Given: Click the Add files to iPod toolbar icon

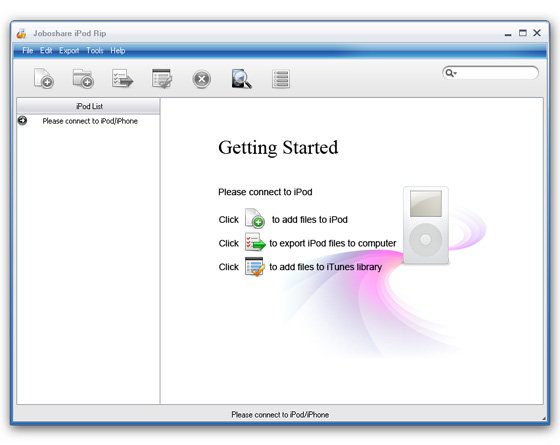Looking at the screenshot, I should [x=44, y=78].
